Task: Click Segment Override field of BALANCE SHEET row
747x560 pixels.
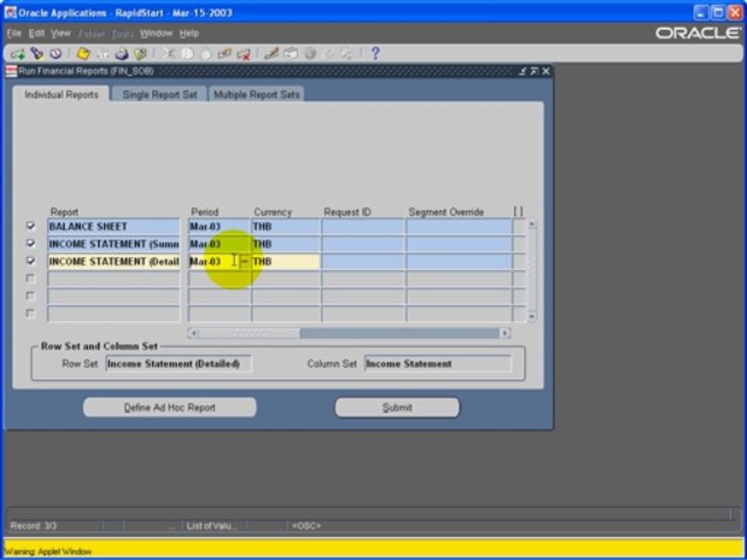Action: (x=459, y=226)
